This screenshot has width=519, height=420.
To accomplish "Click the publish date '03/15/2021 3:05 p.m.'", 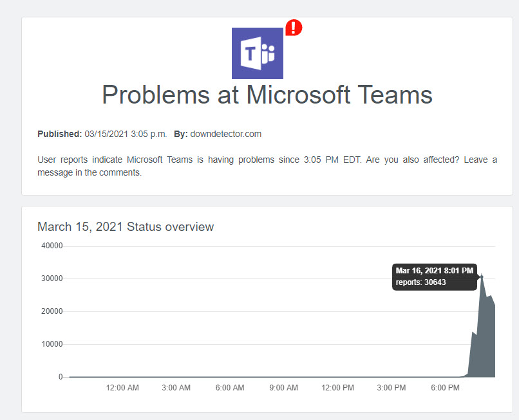I will tap(126, 134).
